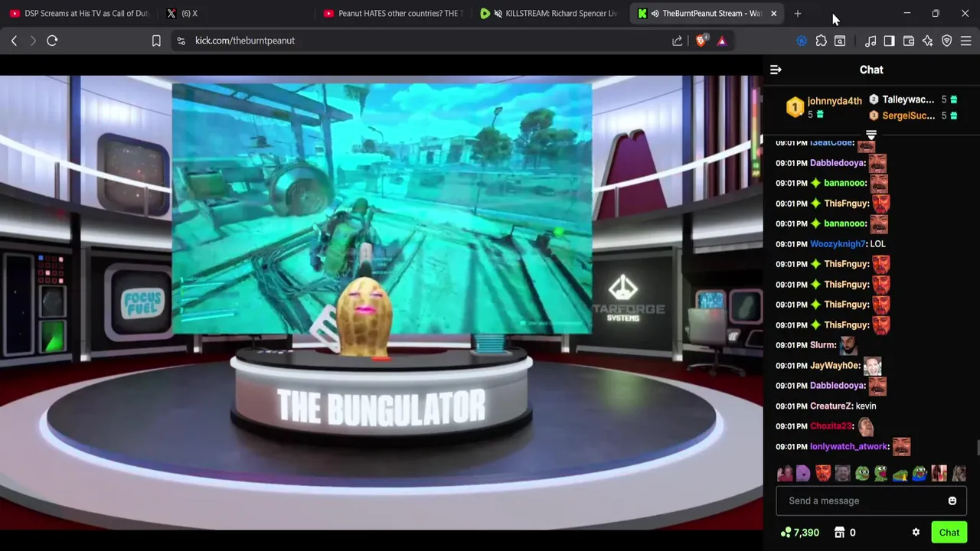Click username CreatureZ in chat
Viewport: 980px width, 551px height.
[831, 406]
